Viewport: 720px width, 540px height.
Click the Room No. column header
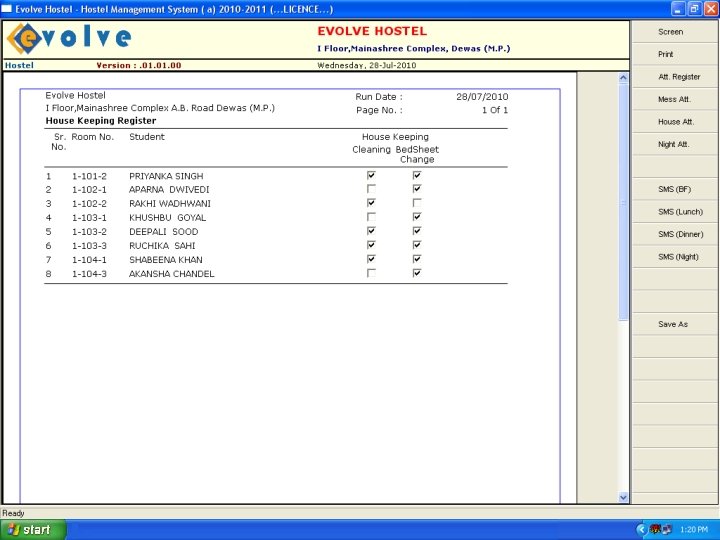coord(92,137)
